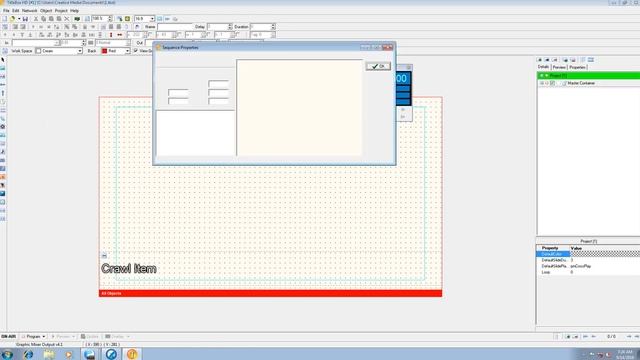Viewport: 640px width, 360px height.
Task: Select the green Project row
Action: [588, 76]
